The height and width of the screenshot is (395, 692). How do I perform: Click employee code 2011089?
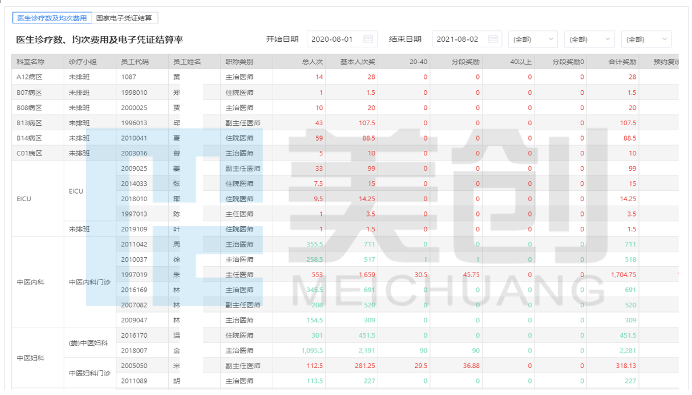click(134, 381)
